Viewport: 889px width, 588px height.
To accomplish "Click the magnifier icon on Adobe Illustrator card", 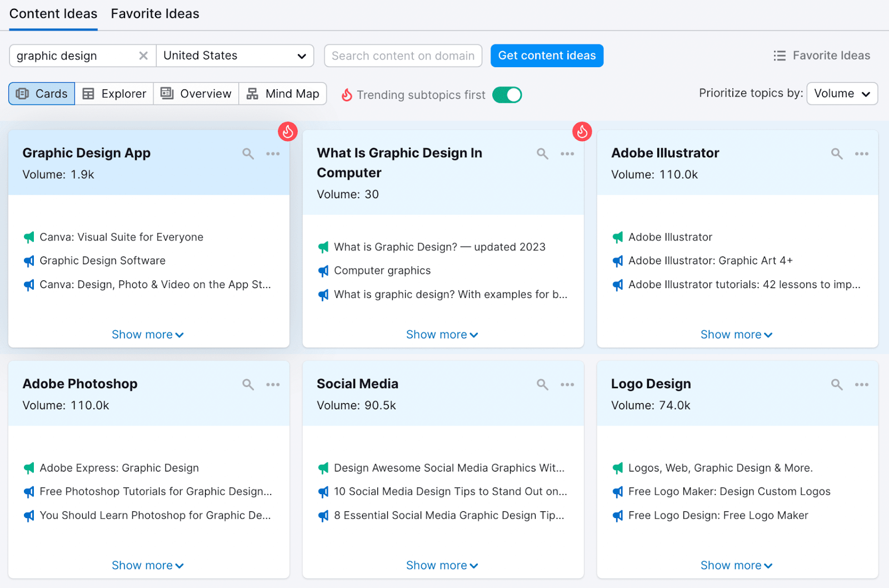I will coord(836,154).
